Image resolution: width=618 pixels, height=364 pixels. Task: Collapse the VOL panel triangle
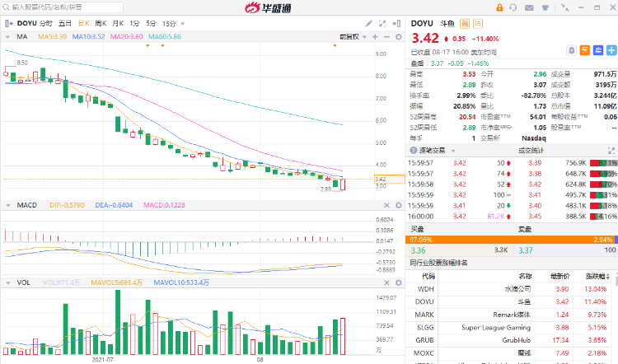[7, 282]
